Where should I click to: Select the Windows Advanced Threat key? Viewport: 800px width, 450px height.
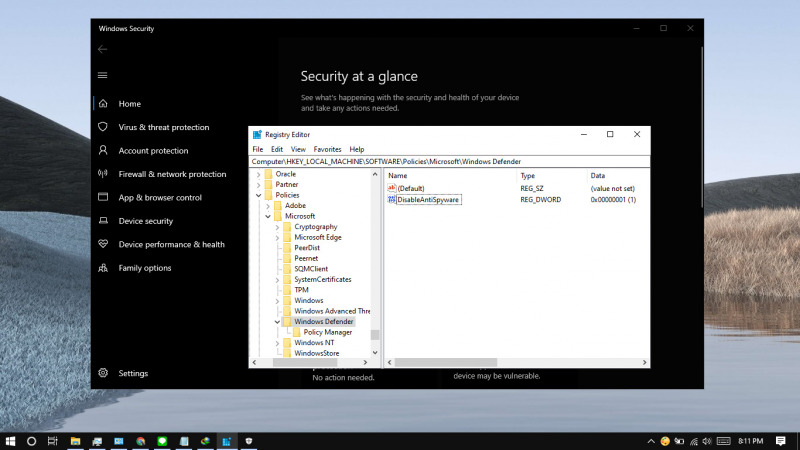[332, 311]
